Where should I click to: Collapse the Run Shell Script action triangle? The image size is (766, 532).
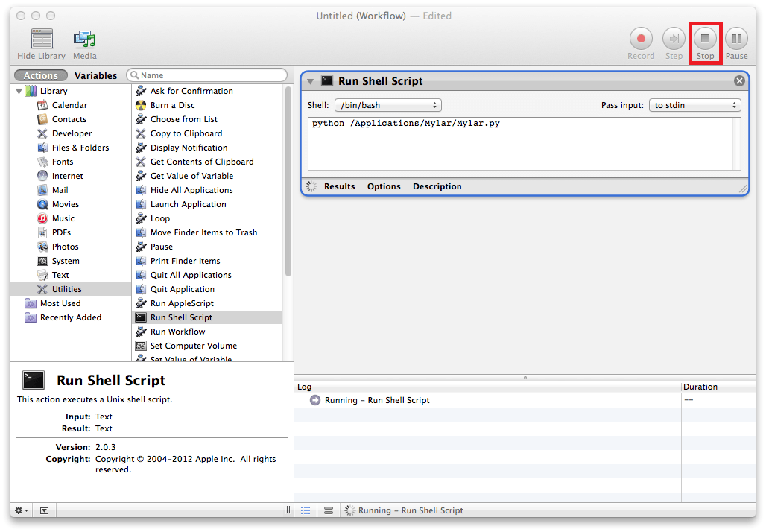[x=311, y=81]
